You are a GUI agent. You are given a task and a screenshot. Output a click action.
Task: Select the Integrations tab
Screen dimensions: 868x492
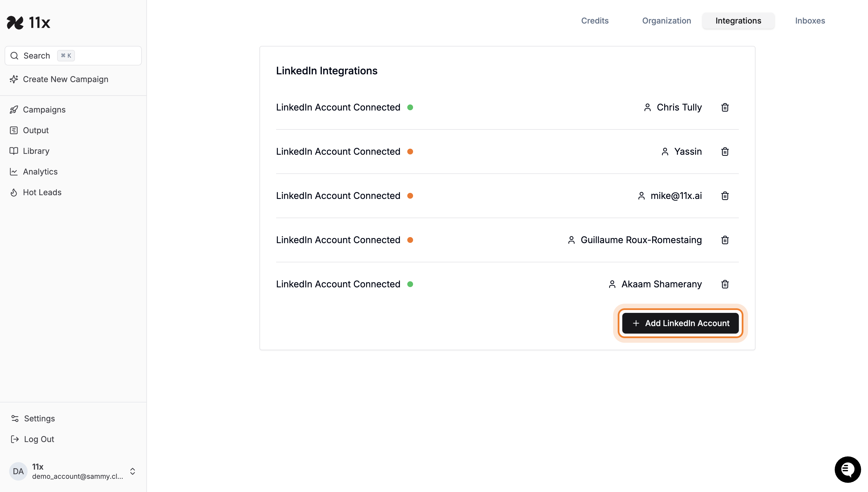pyautogui.click(x=738, y=21)
